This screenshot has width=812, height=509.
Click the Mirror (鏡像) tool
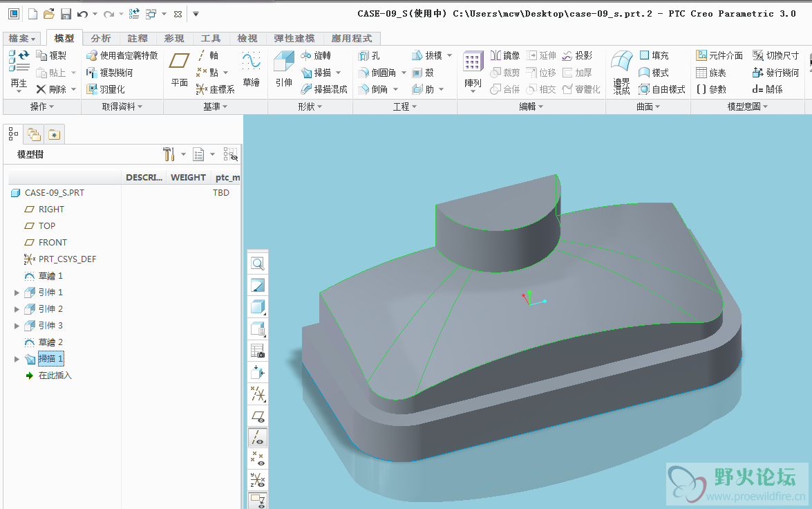click(505, 55)
